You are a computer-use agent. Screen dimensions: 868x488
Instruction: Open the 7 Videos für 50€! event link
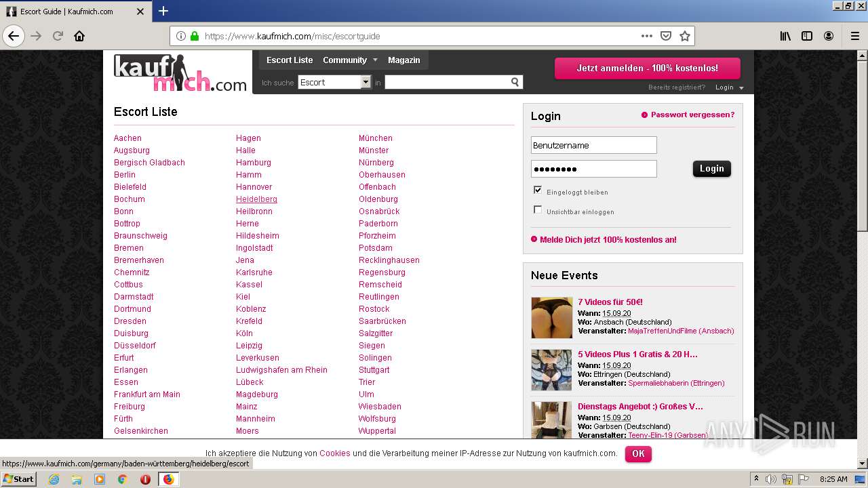610,302
